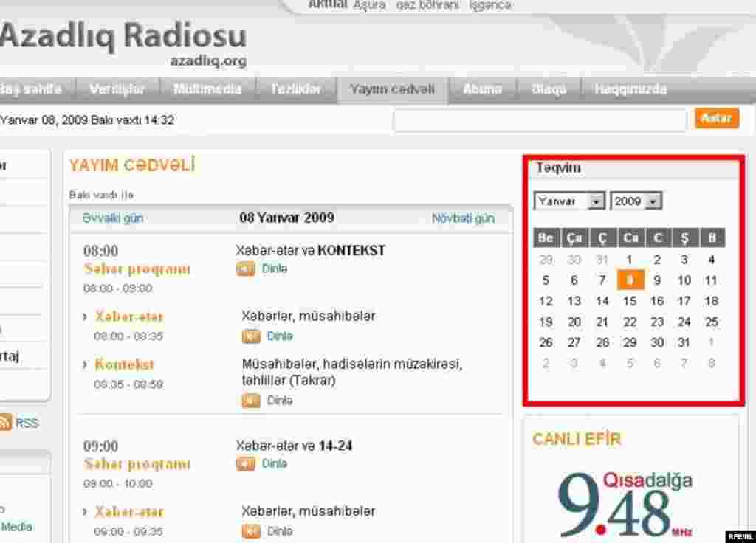Screen dimensions: 756x543
Task: Click inside the search input field
Action: [540, 118]
